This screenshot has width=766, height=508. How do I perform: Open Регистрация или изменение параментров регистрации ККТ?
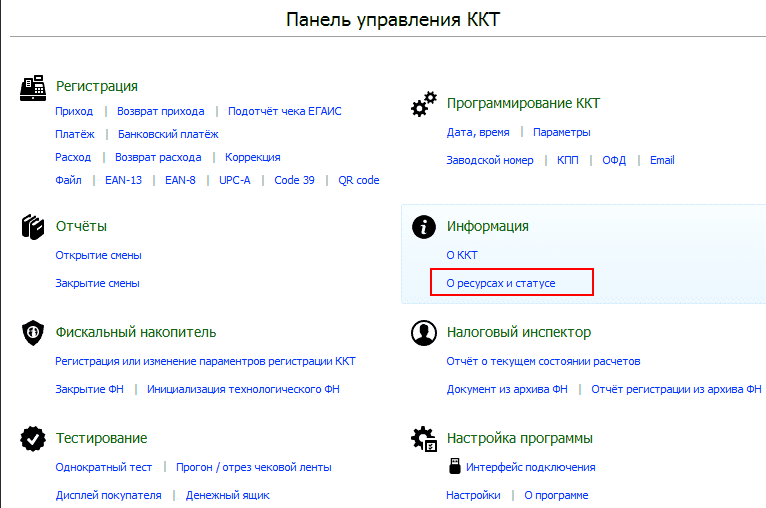click(x=205, y=361)
